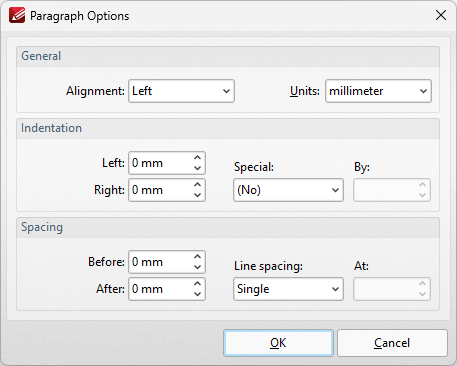Increase Left indentation with up arrow

[x=197, y=157]
